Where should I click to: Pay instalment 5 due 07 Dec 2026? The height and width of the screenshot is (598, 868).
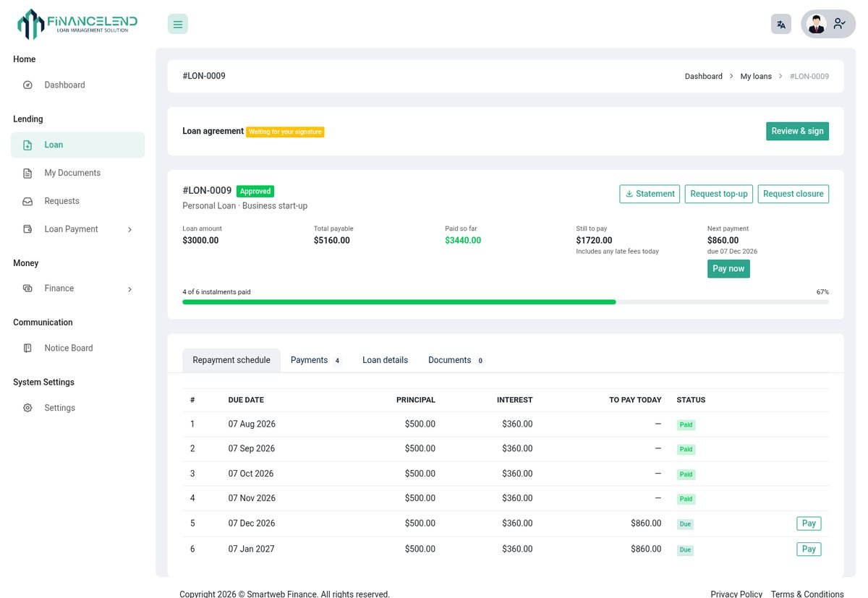pyautogui.click(x=809, y=524)
